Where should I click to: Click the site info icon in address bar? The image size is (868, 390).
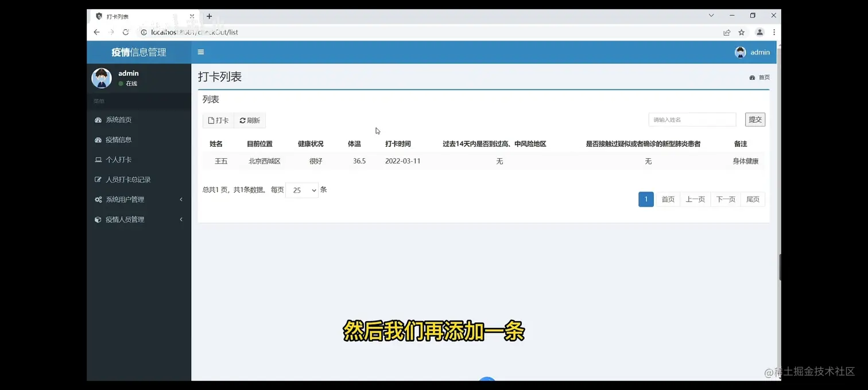[144, 32]
